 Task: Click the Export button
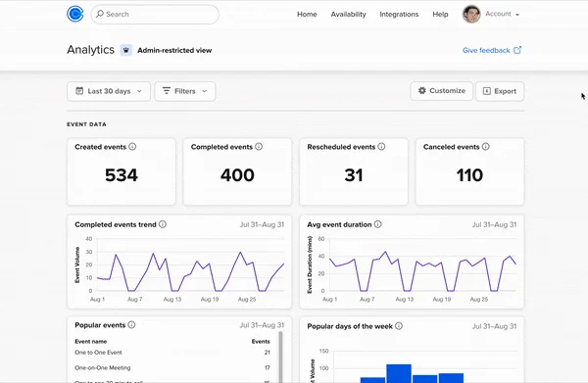point(500,91)
